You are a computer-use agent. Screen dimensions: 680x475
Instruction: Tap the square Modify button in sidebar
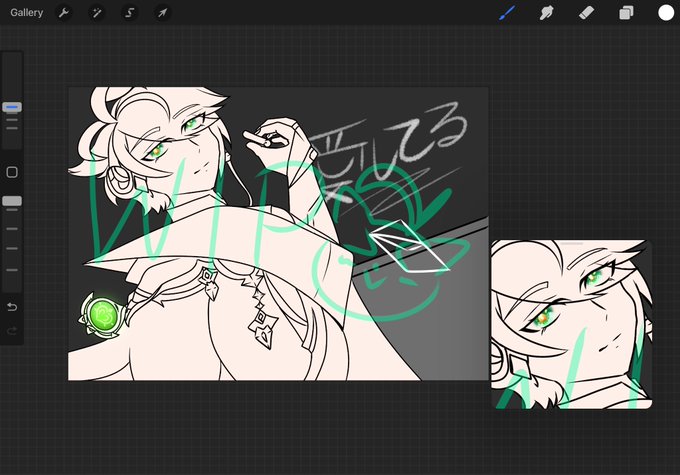click(12, 172)
